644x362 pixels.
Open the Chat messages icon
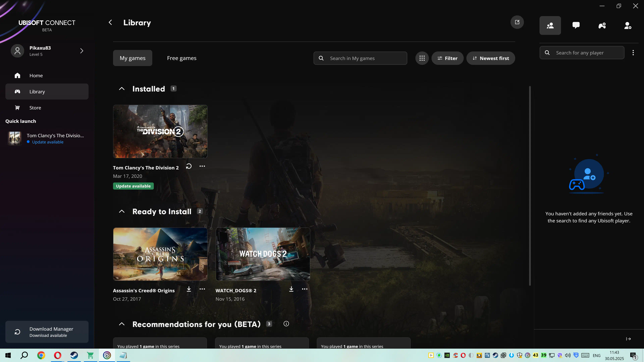click(576, 25)
